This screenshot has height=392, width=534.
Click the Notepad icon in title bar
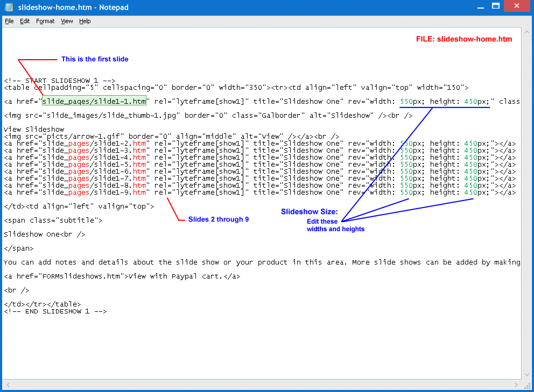pos(9,7)
